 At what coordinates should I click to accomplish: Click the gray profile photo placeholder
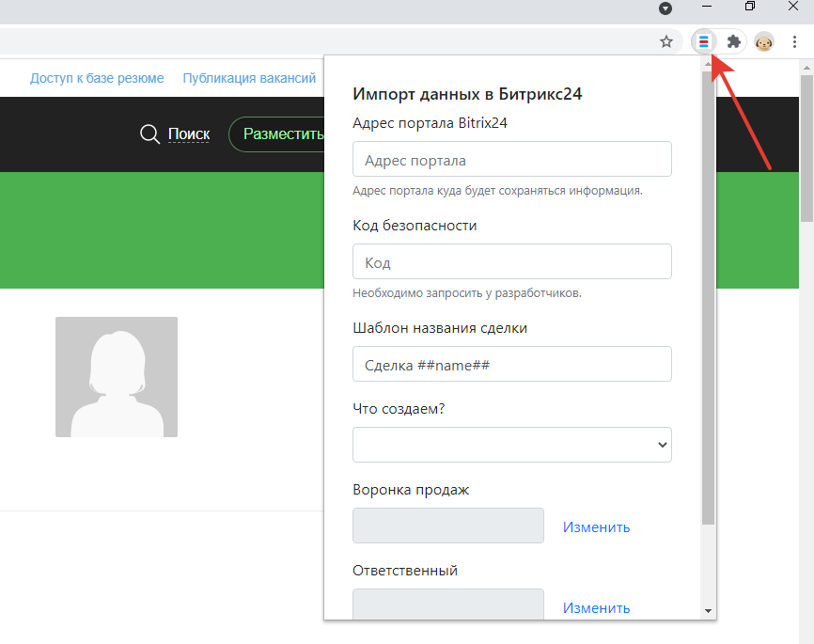click(117, 377)
